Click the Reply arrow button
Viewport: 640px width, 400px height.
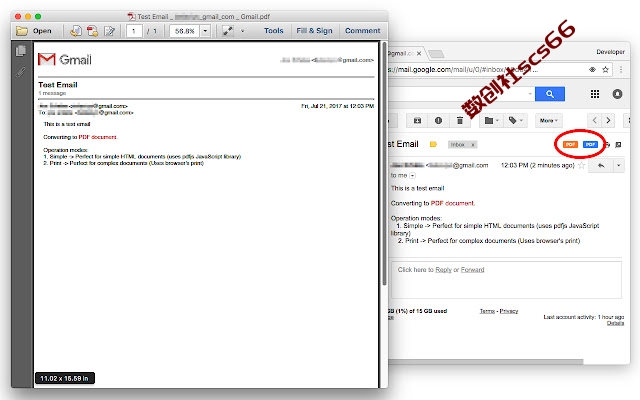pyautogui.click(x=601, y=166)
